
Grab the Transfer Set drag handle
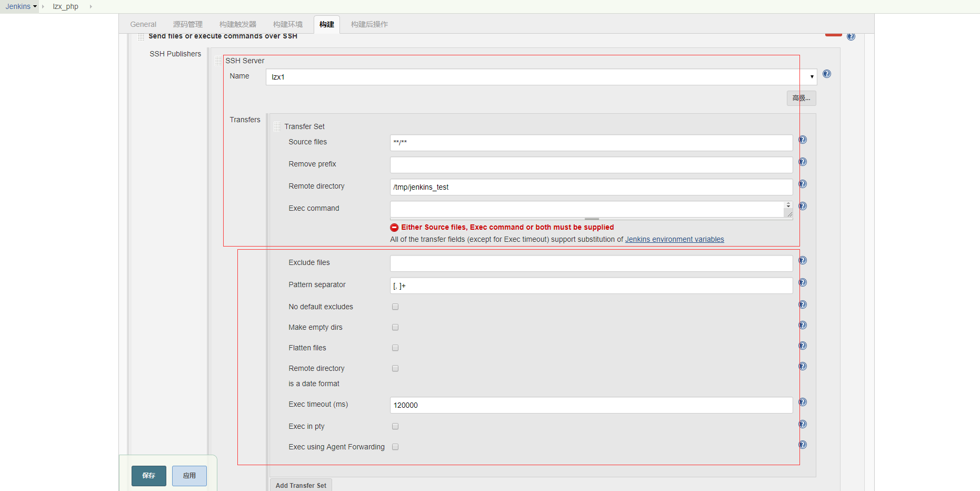[x=277, y=126]
